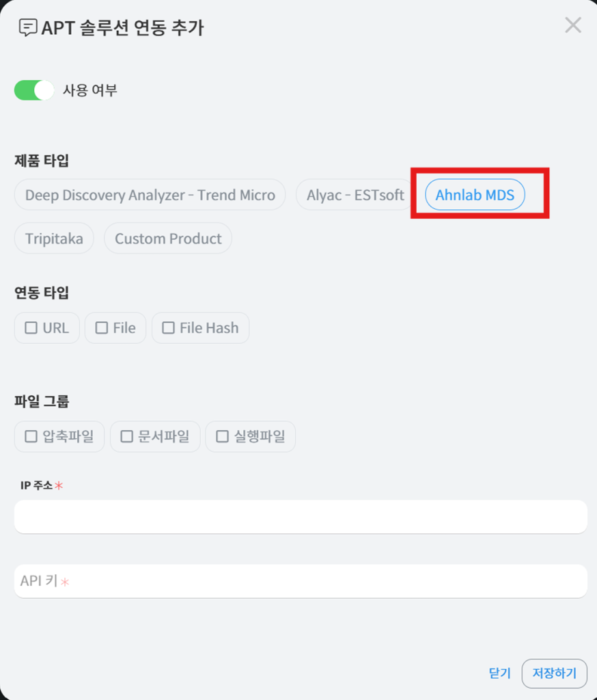Click the 제품 타입 section label

tap(42, 161)
